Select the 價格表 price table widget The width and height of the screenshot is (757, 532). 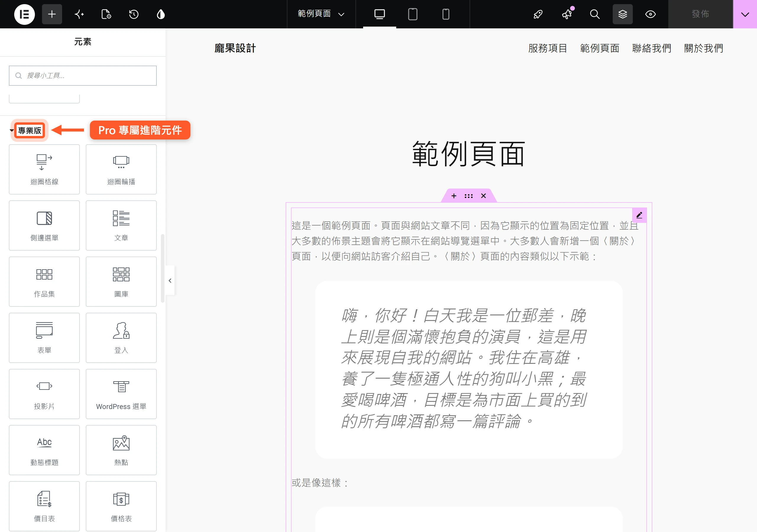[121, 506]
